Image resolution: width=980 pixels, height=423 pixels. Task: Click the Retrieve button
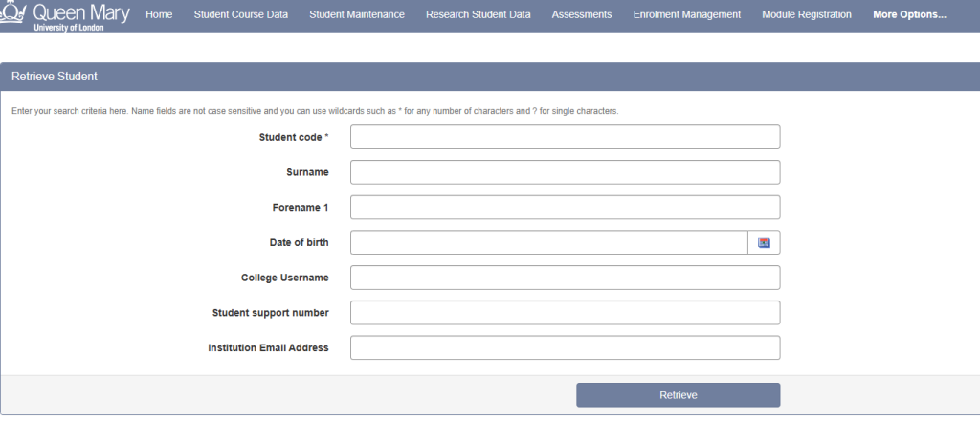point(679,395)
